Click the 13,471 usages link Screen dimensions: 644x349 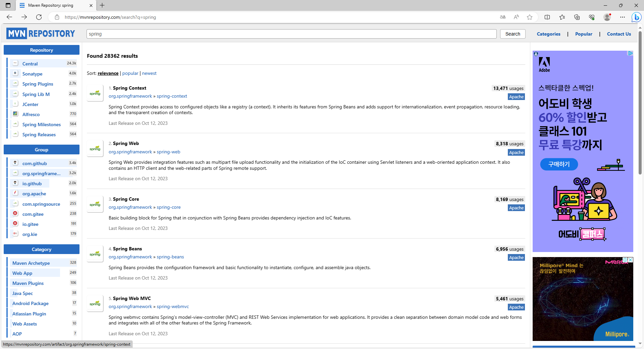[508, 88]
